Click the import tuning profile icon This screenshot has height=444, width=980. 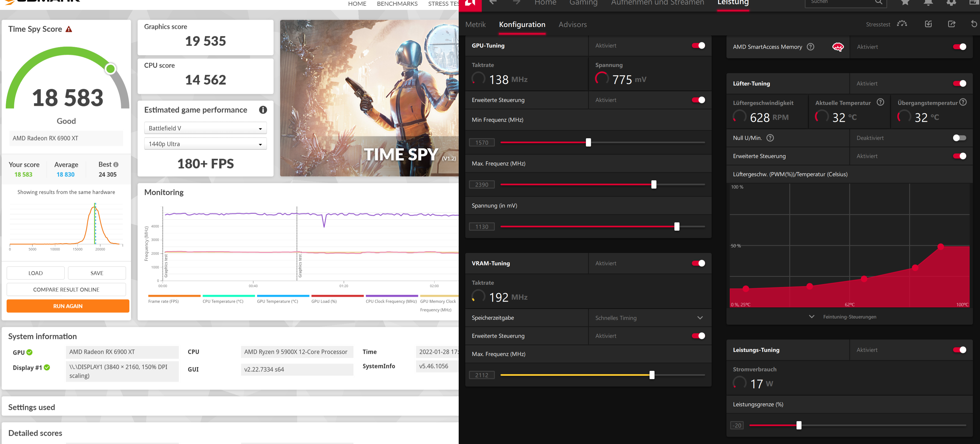click(928, 24)
